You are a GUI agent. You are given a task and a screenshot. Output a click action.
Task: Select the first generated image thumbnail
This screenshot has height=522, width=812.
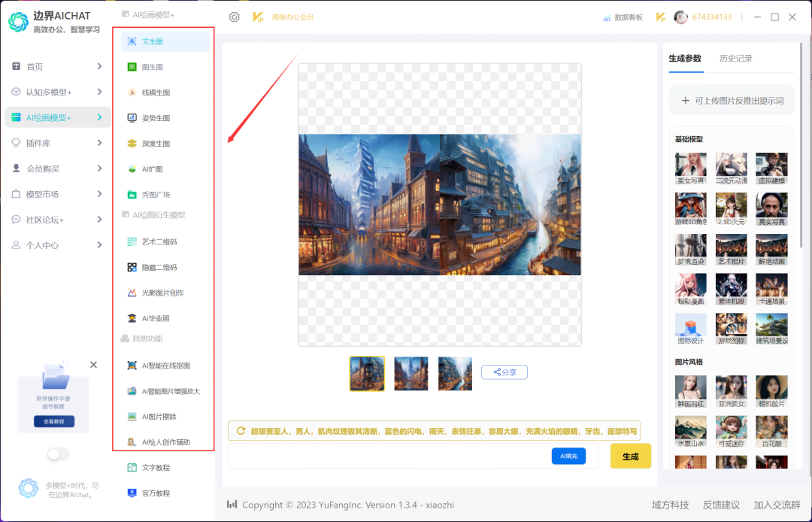click(x=367, y=373)
